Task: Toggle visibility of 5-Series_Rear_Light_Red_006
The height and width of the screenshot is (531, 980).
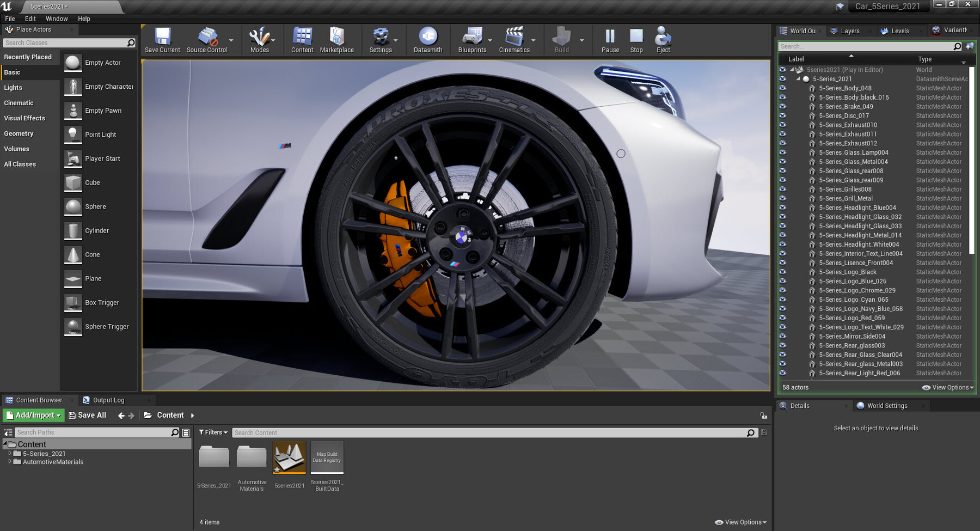Action: 782,373
